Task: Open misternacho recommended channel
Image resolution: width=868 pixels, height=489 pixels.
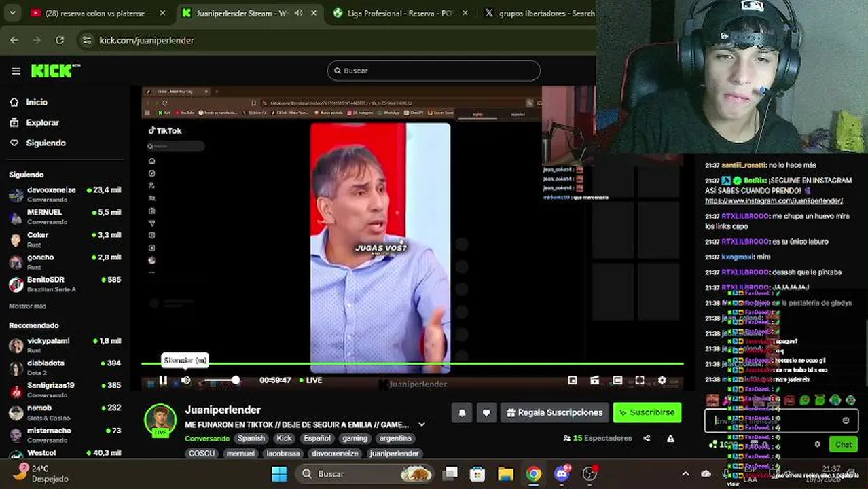Action: pyautogui.click(x=65, y=435)
